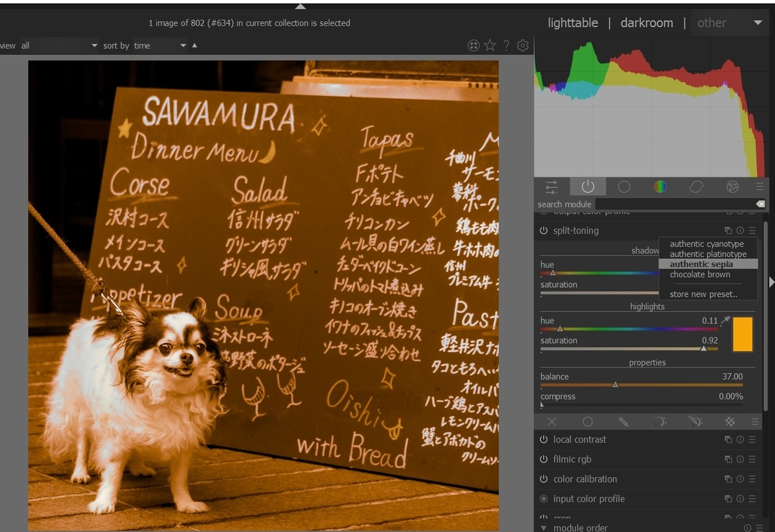Choose authentic sepia preset
This screenshot has width=775, height=532.
pos(701,264)
